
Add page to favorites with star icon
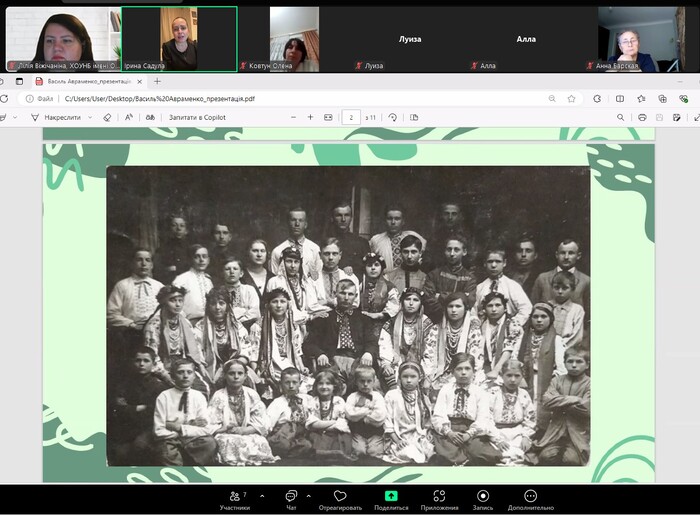click(x=571, y=99)
